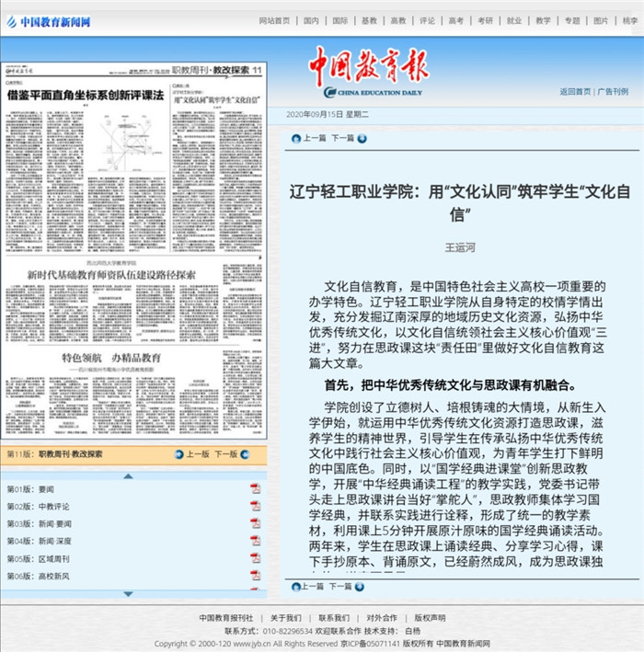
Task: Click the previous article arrow icon at top
Action: (x=296, y=139)
